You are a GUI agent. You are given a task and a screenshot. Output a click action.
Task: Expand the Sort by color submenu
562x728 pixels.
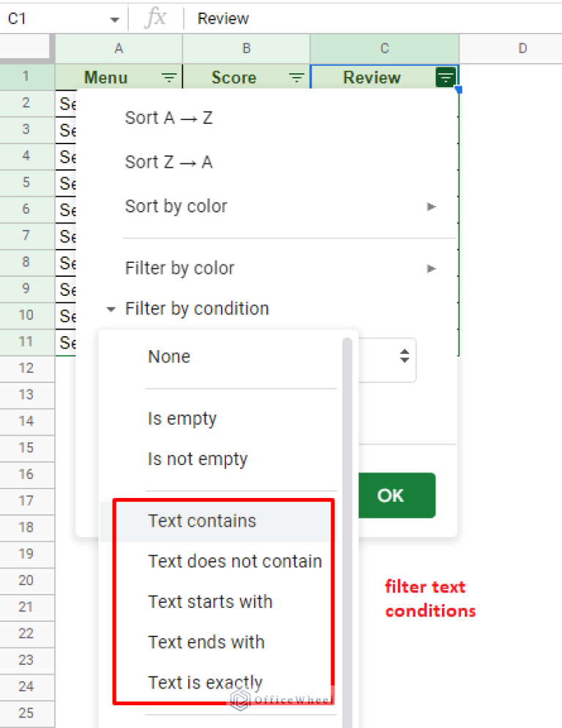coord(432,206)
